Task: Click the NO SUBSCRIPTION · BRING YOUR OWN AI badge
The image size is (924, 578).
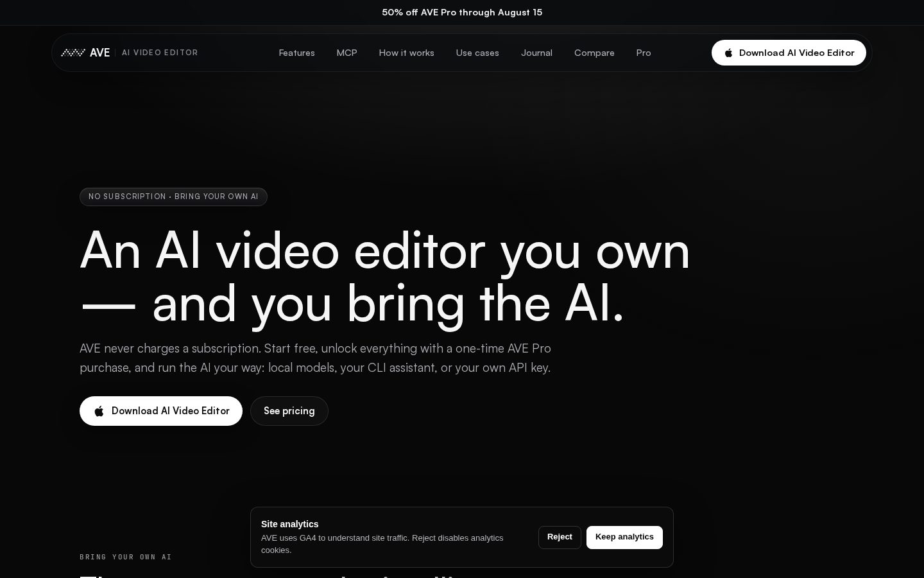Action: [x=173, y=197]
